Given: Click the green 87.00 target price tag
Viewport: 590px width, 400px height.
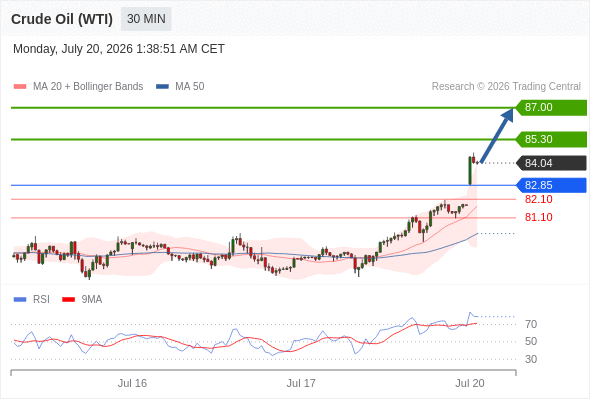Looking at the screenshot, I should tap(551, 108).
